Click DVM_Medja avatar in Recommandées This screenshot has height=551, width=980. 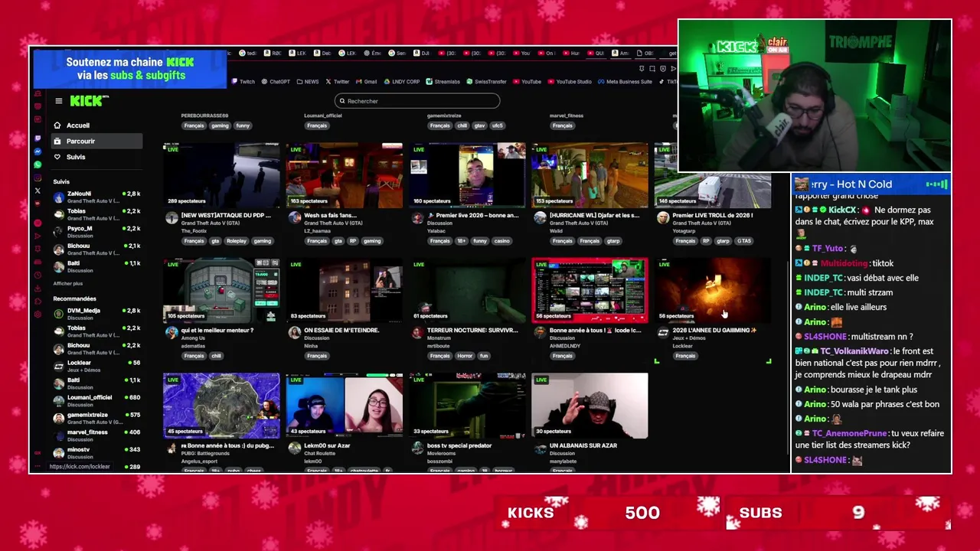58,315
